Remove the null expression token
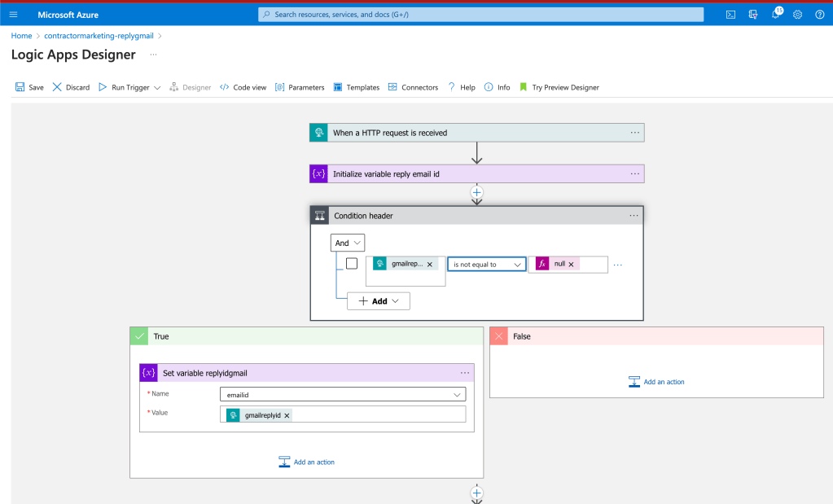Viewport: 833px width, 504px height. (571, 265)
